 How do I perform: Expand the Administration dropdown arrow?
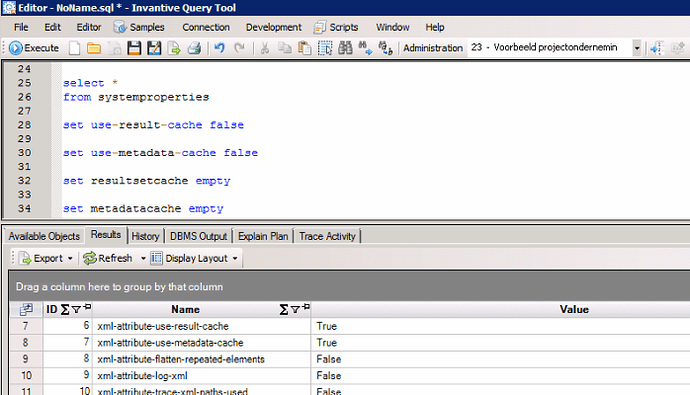coord(636,48)
